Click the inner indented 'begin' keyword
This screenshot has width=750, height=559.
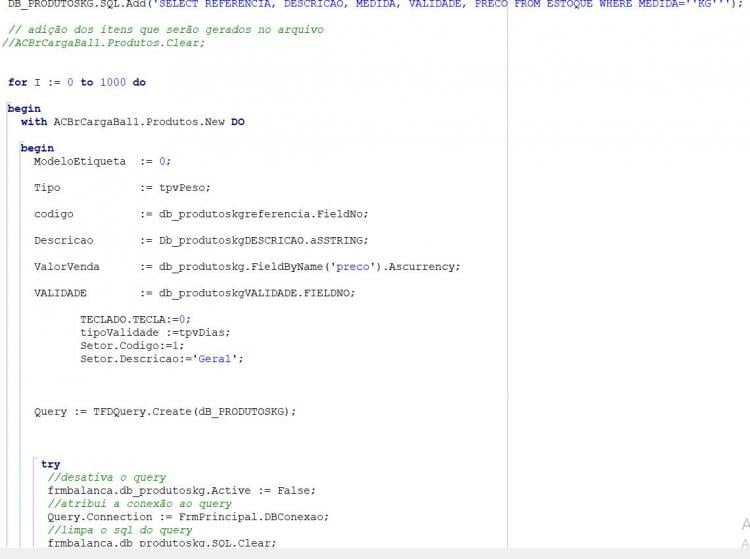click(37, 148)
